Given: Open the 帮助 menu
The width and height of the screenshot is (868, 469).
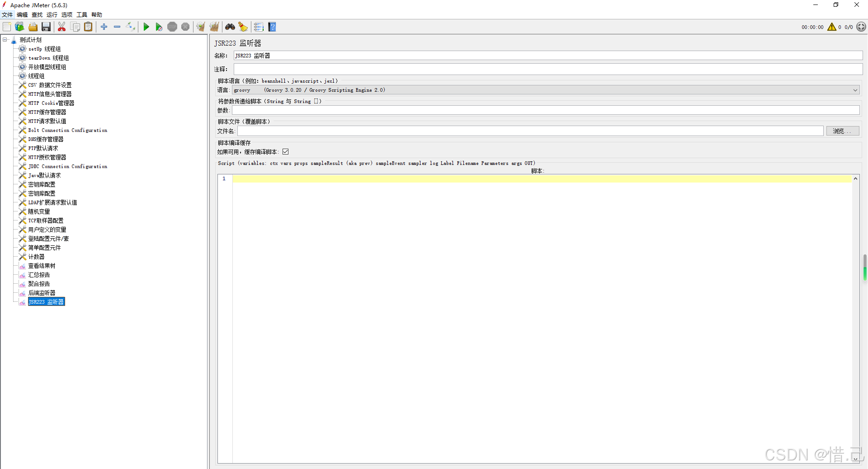Looking at the screenshot, I should click(x=97, y=15).
